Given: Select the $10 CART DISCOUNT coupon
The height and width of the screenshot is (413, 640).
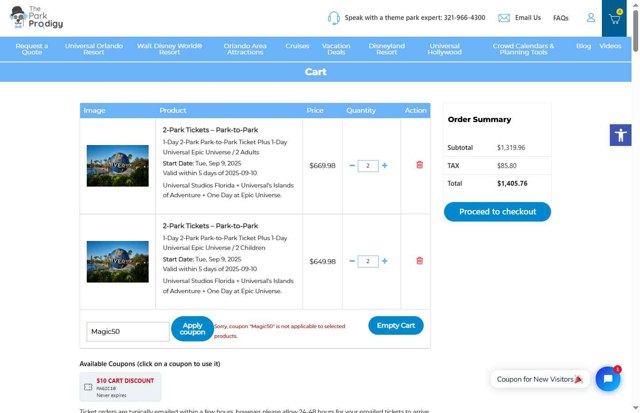Looking at the screenshot, I should (x=120, y=387).
